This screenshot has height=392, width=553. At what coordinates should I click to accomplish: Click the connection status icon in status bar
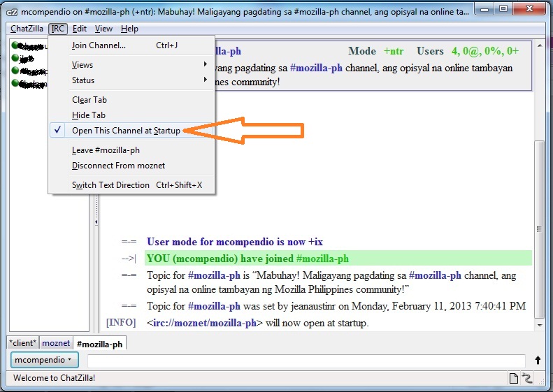click(527, 378)
